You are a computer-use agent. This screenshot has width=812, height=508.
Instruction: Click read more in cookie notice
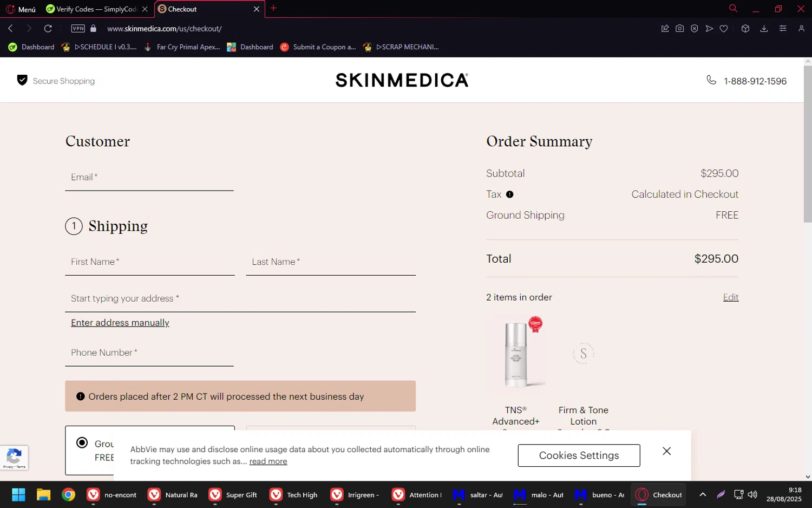pos(268,461)
